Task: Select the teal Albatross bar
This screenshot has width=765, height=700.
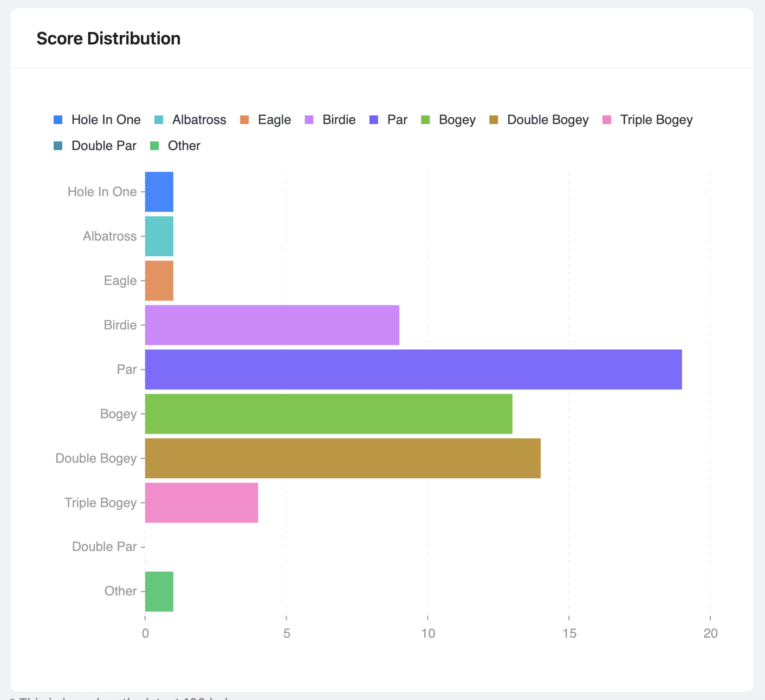Action: click(x=159, y=236)
